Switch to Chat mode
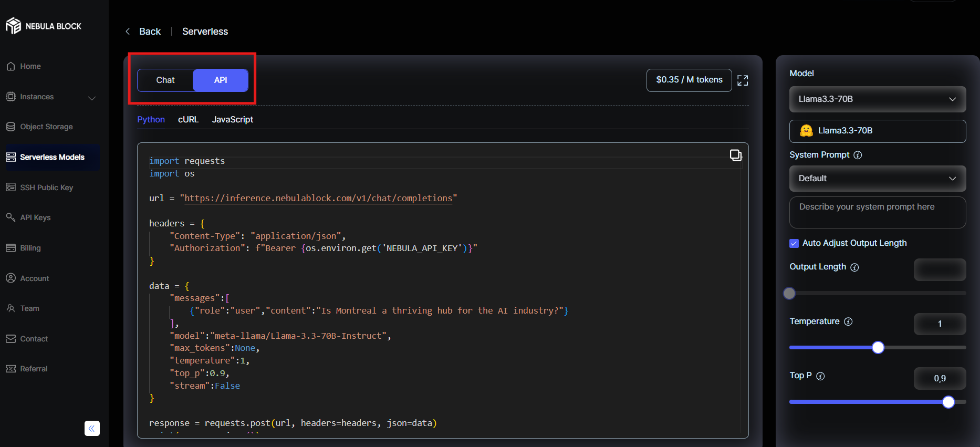The height and width of the screenshot is (447, 980). pyautogui.click(x=165, y=80)
